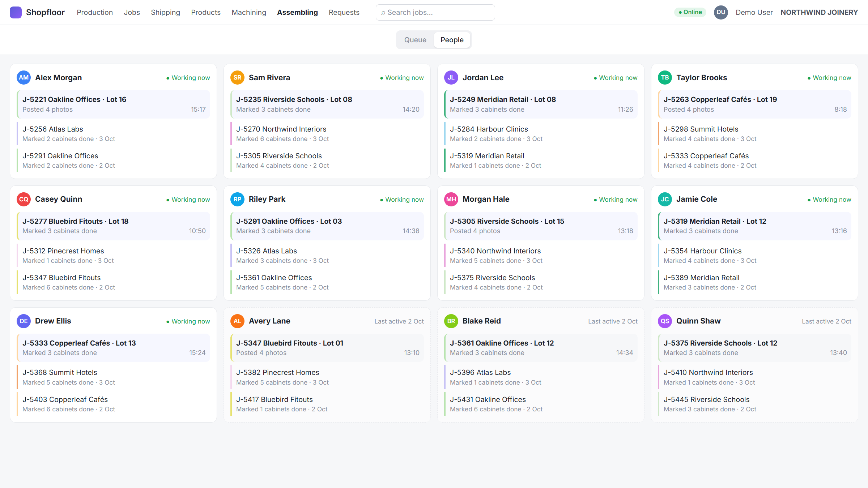868x488 pixels.
Task: Select J-5368 Summit Hotels entry
Action: click(x=113, y=377)
